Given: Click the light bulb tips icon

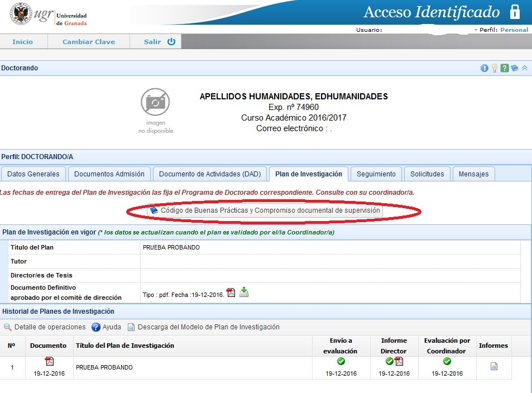Looking at the screenshot, I should point(494,68).
